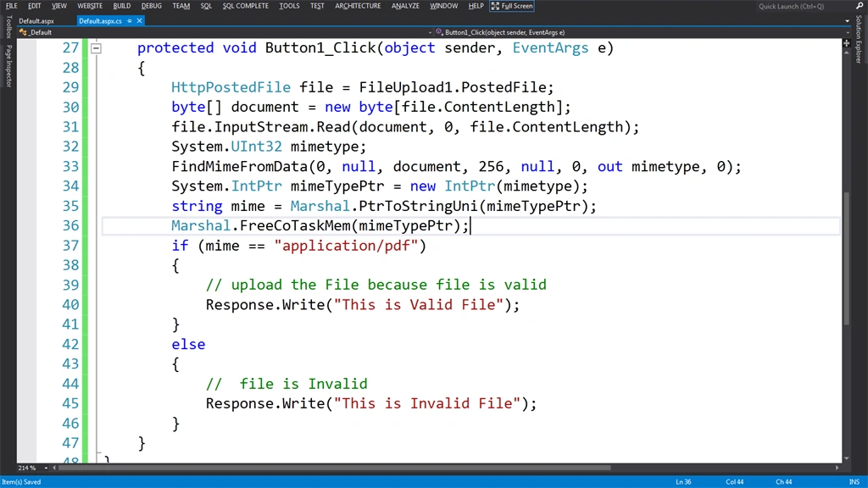Open the Solution Explorer side panel
This screenshot has height=488, width=868.
pos(859,39)
